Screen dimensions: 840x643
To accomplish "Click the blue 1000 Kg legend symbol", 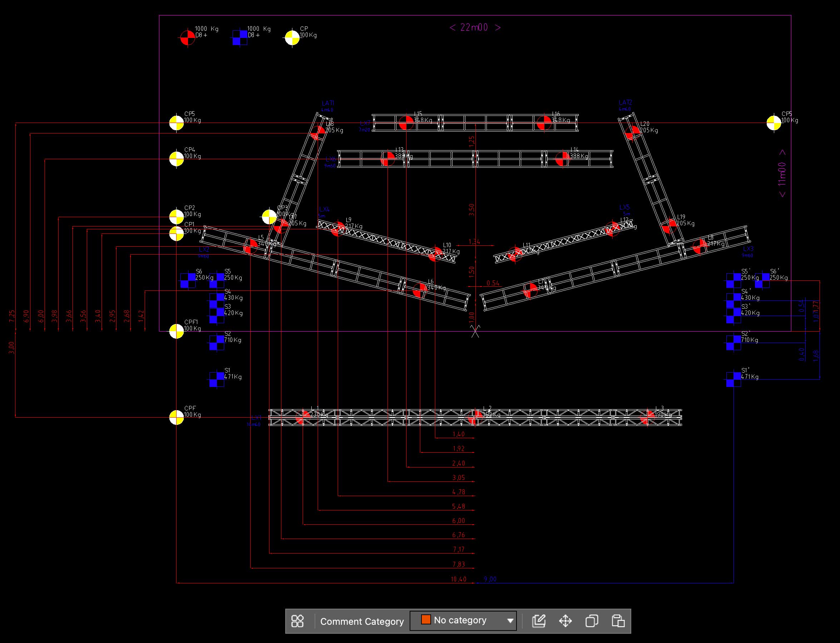I will [240, 38].
